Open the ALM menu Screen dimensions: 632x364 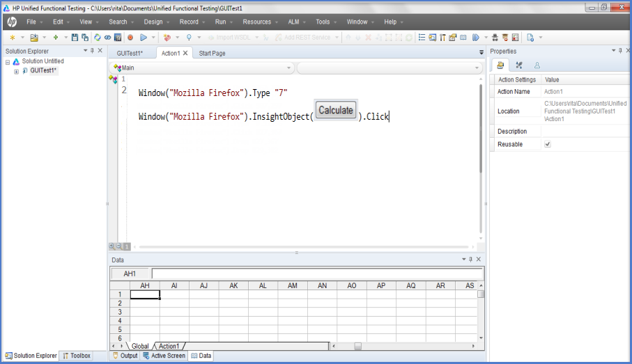click(x=293, y=22)
